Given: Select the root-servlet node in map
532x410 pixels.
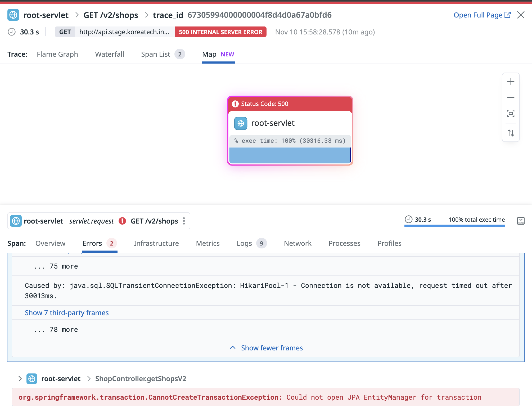Looking at the screenshot, I should (273, 123).
